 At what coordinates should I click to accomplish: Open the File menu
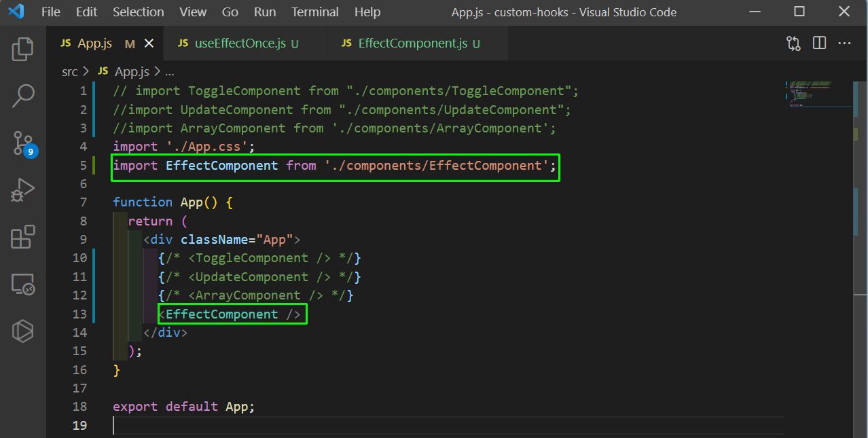pyautogui.click(x=50, y=12)
